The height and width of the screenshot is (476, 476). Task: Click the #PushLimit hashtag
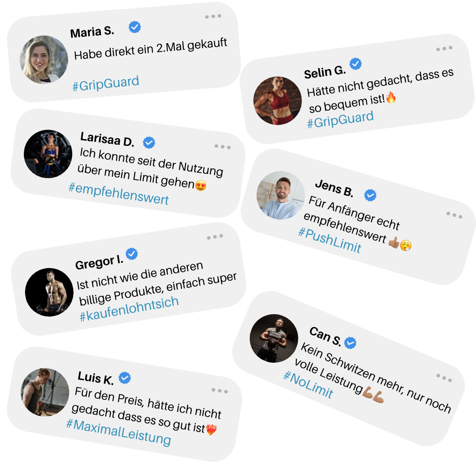(x=330, y=241)
